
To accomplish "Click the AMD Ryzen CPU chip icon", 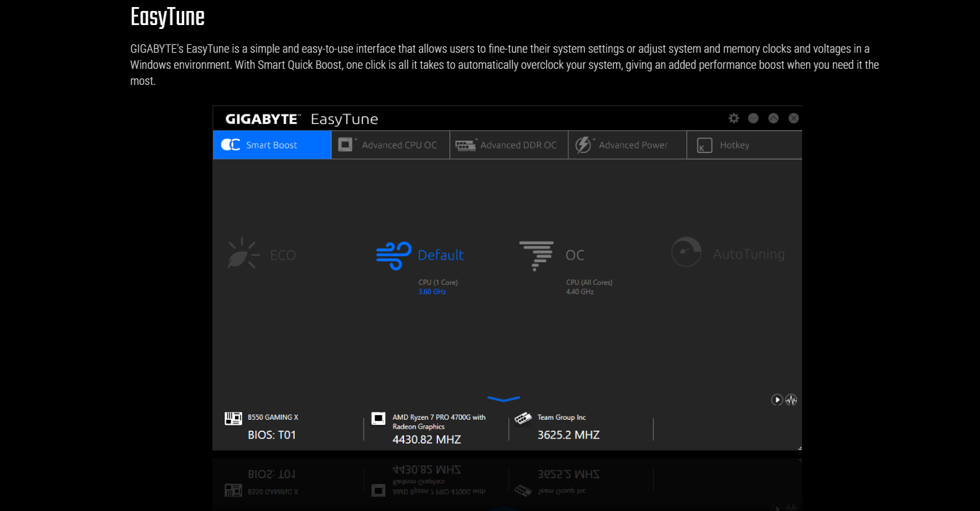I will click(378, 418).
